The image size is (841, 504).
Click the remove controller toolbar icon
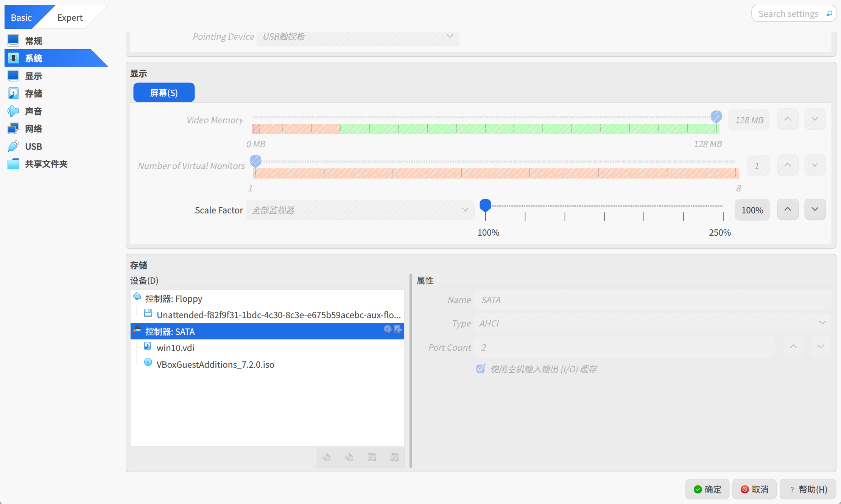(x=349, y=457)
